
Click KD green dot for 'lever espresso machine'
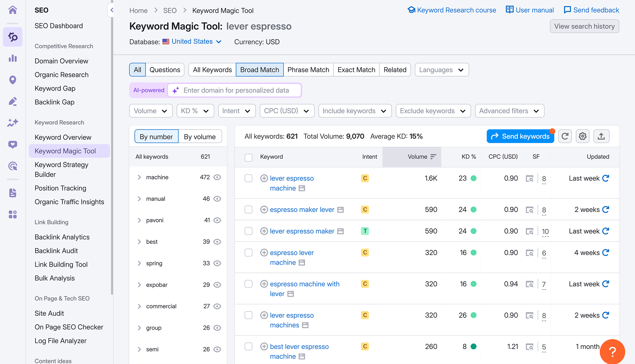click(x=474, y=178)
